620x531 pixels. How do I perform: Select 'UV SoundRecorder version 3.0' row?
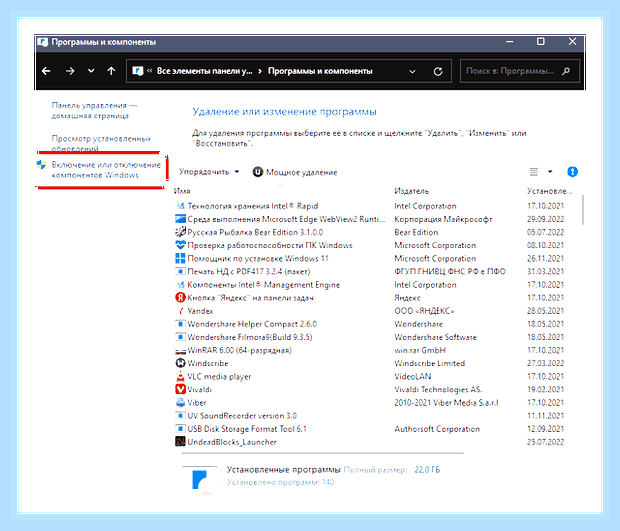pos(369,416)
